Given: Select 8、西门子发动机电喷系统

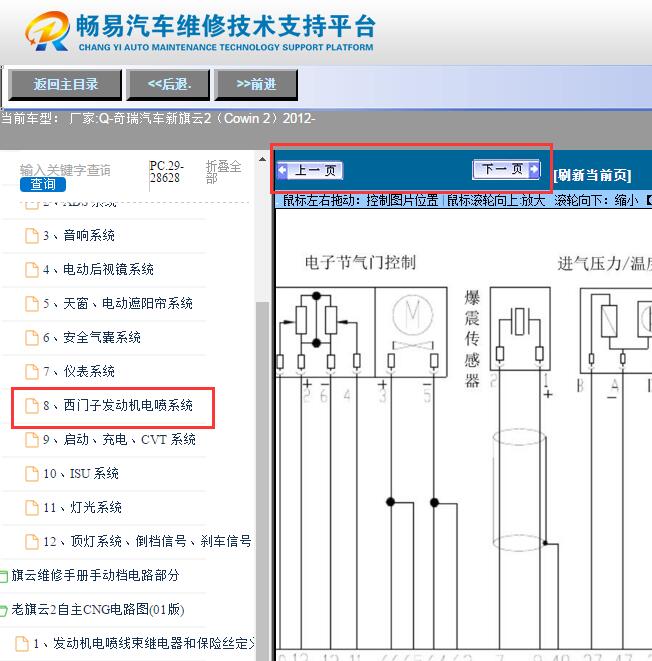Looking at the screenshot, I should click(x=118, y=406).
